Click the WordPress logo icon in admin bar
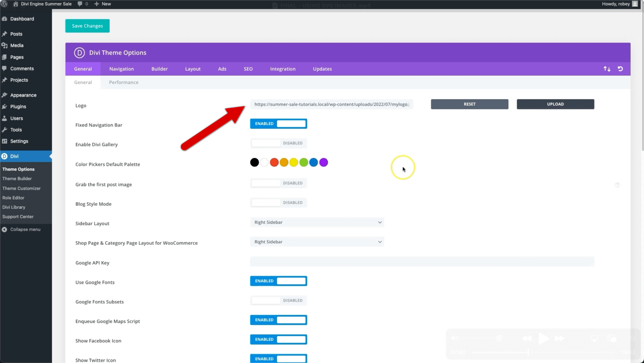Viewport: 644px width, 363px height. 4,4
